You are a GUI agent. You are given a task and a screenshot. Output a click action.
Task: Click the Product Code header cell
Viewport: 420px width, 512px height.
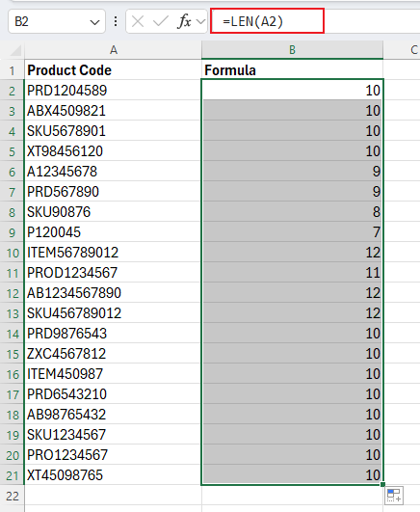tap(113, 70)
